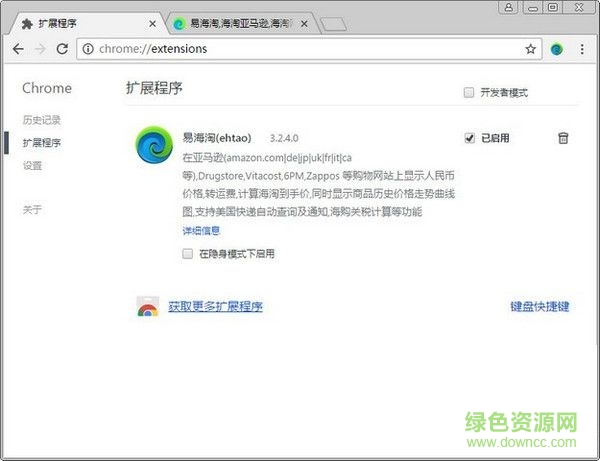Go back with the browser back arrow
The image size is (600, 461).
click(18, 49)
